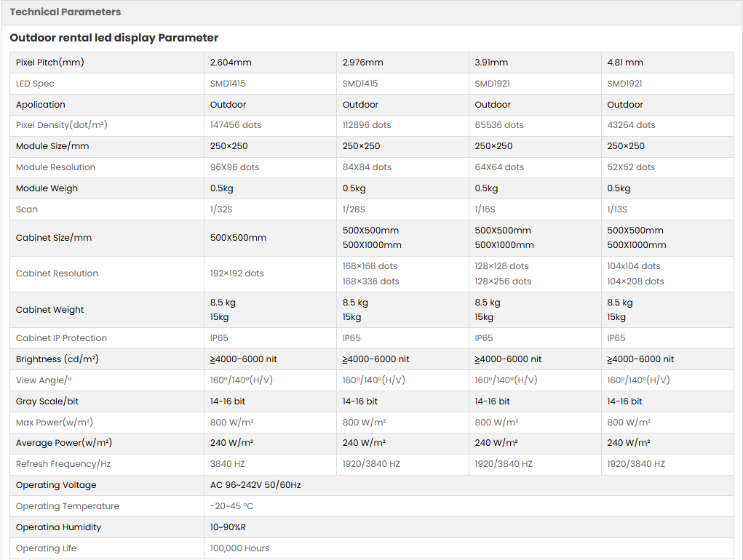The width and height of the screenshot is (743, 560).
Task: Click the -20~45 °C operating temperature value
Action: pyautogui.click(x=231, y=506)
